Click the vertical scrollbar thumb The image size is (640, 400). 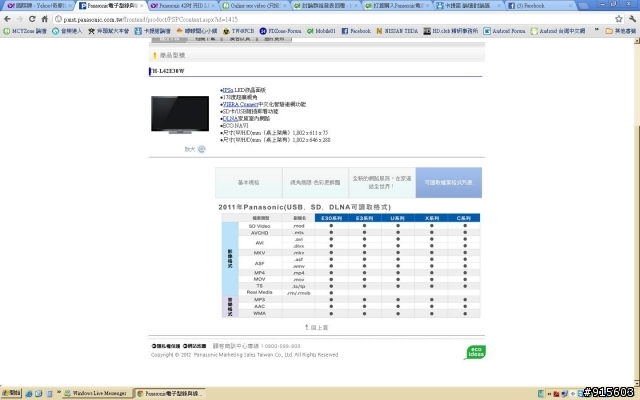(637, 253)
